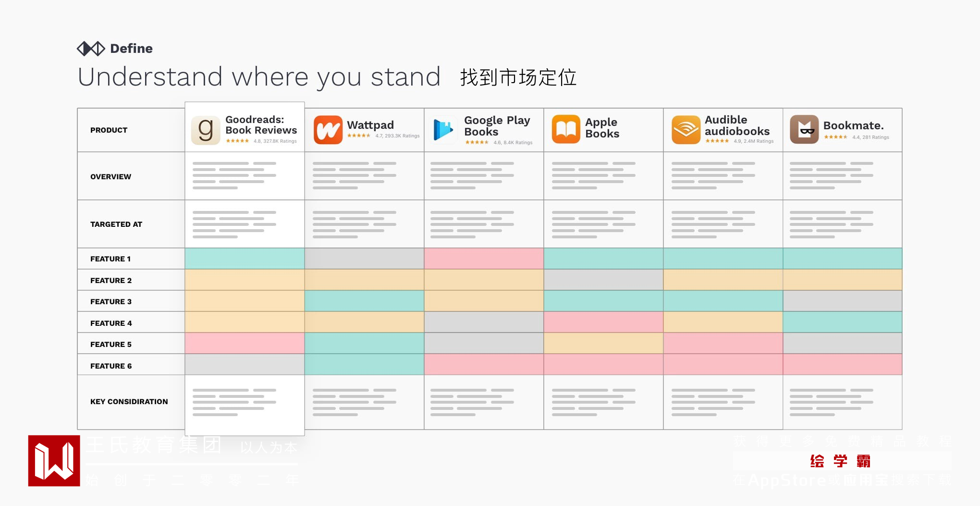Select the Targeted At cell under Wattpad
980x506 pixels.
tap(364, 224)
